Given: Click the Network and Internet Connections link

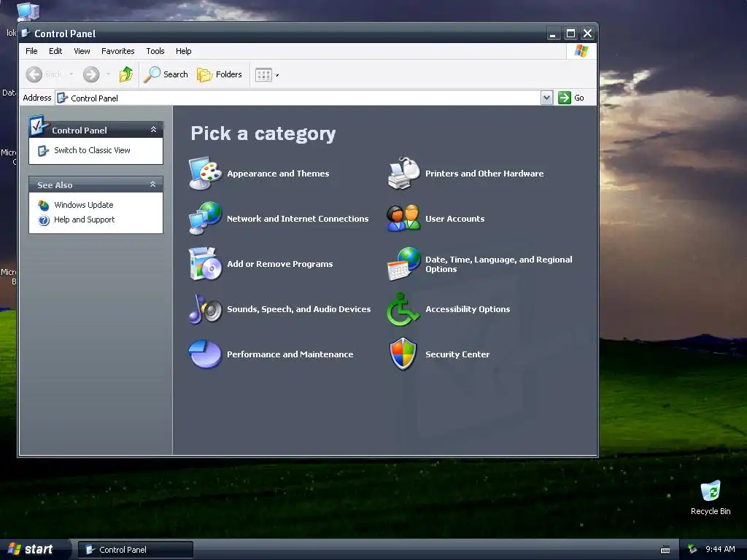Looking at the screenshot, I should pyautogui.click(x=298, y=219).
